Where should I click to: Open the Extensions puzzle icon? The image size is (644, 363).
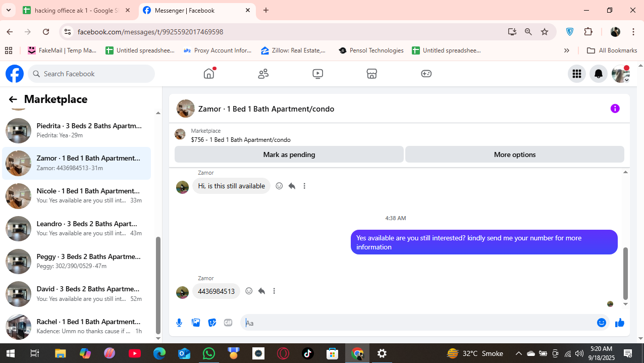(588, 32)
